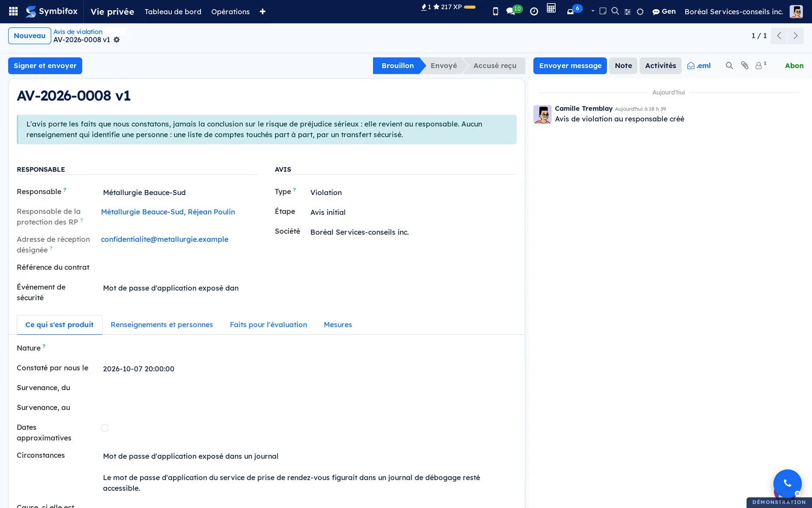Open the inbox tray with badge 6
This screenshot has width=812, height=508.
[574, 10]
